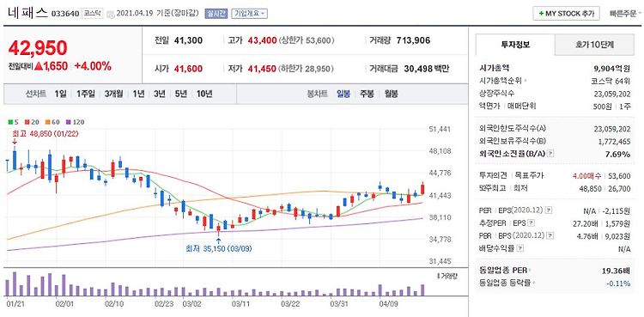This screenshot has height=317, width=644.
Task: Add stock with MY STOCK 추가 button
Action: (566, 14)
